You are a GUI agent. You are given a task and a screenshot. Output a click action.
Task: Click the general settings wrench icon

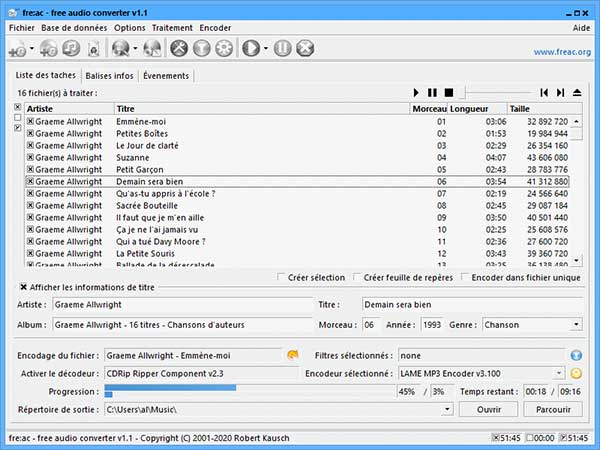pos(180,48)
